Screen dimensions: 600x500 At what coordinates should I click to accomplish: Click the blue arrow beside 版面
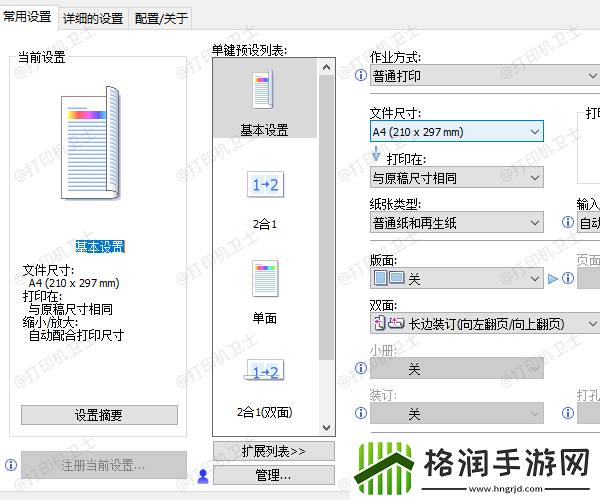553,279
